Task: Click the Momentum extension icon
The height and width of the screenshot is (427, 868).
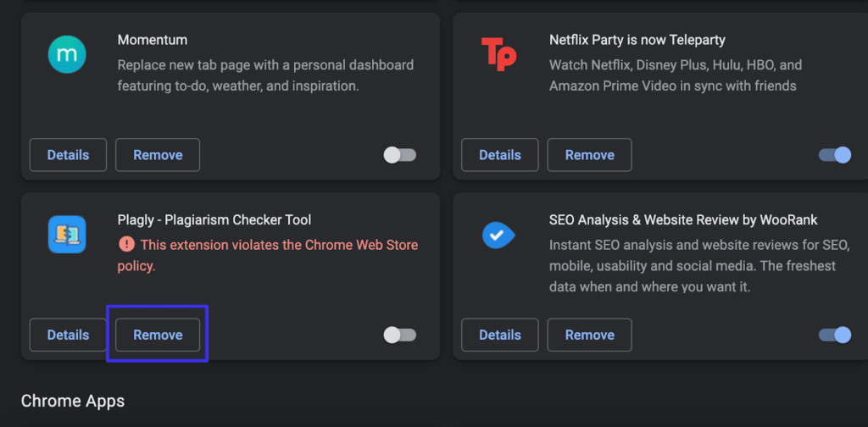Action: click(x=67, y=54)
